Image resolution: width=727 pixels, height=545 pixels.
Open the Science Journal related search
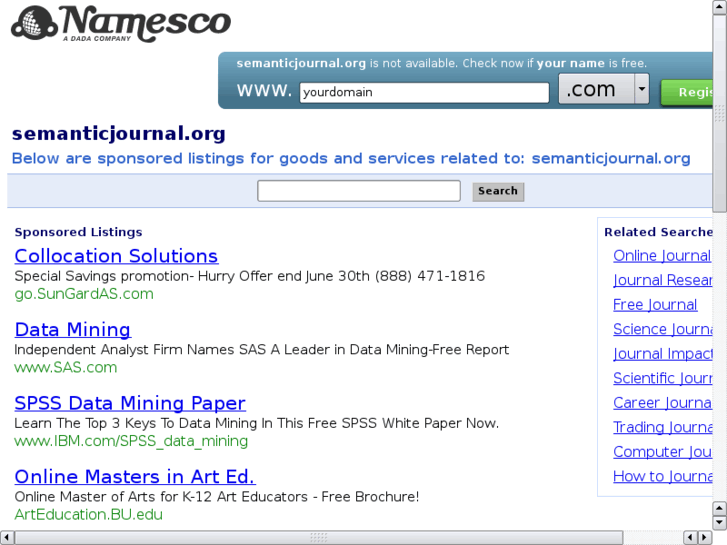click(x=663, y=329)
